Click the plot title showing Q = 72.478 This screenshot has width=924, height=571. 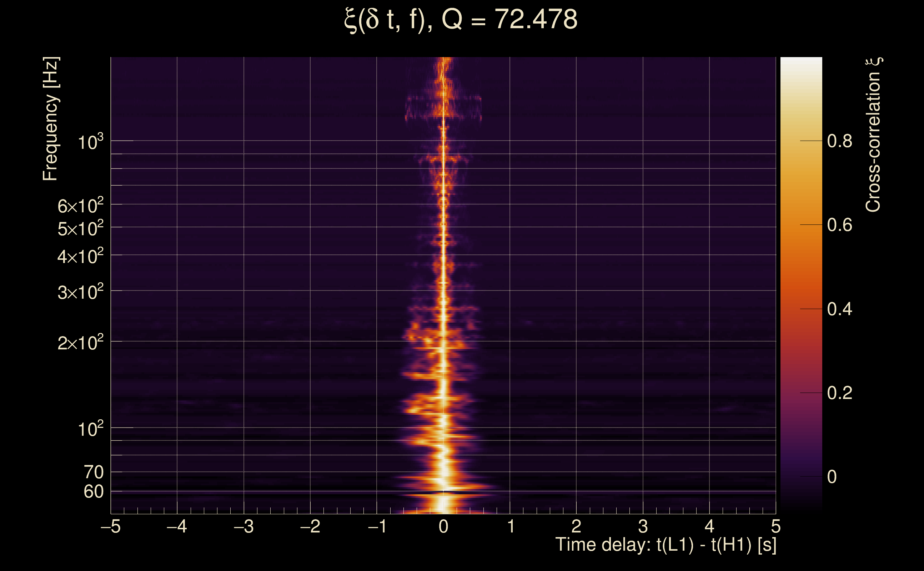pyautogui.click(x=461, y=20)
